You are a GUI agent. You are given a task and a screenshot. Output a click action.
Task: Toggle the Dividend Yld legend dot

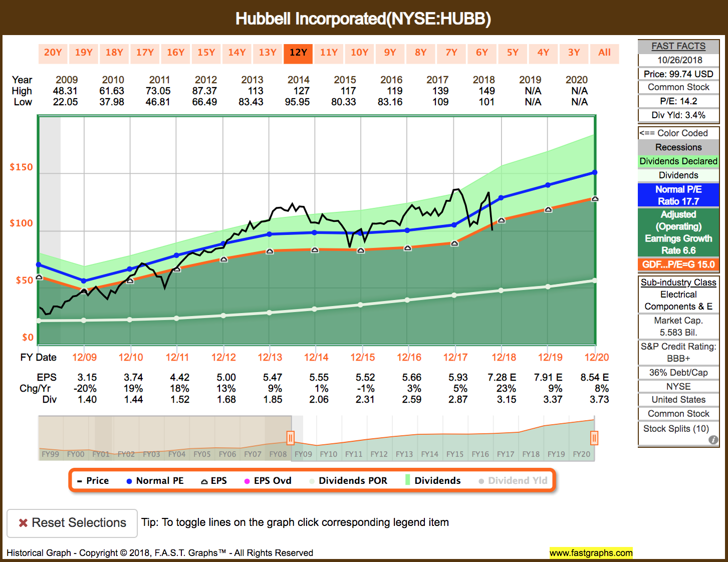point(481,480)
